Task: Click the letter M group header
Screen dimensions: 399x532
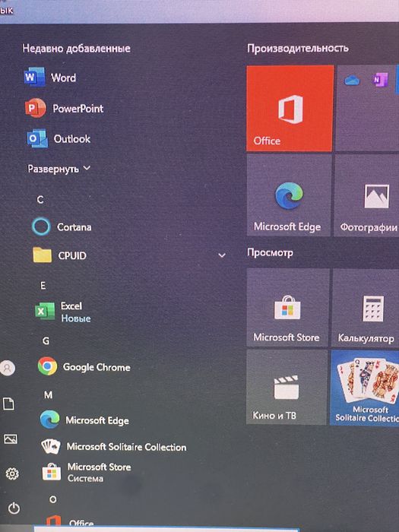Action: point(48,395)
